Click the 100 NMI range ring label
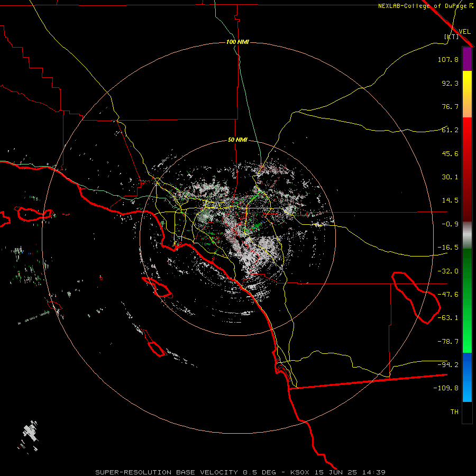The width and height of the screenshot is (476, 476). (x=237, y=42)
